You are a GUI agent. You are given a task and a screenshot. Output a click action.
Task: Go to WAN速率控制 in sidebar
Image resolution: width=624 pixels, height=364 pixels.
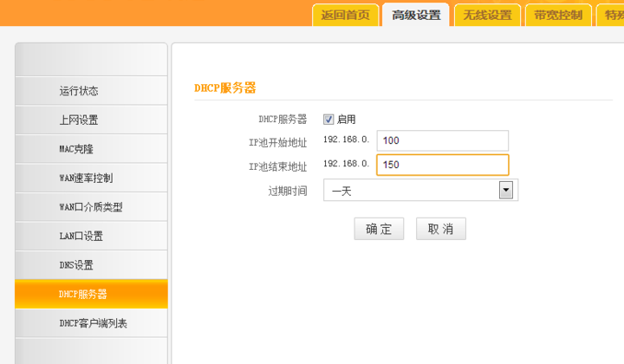(x=86, y=179)
